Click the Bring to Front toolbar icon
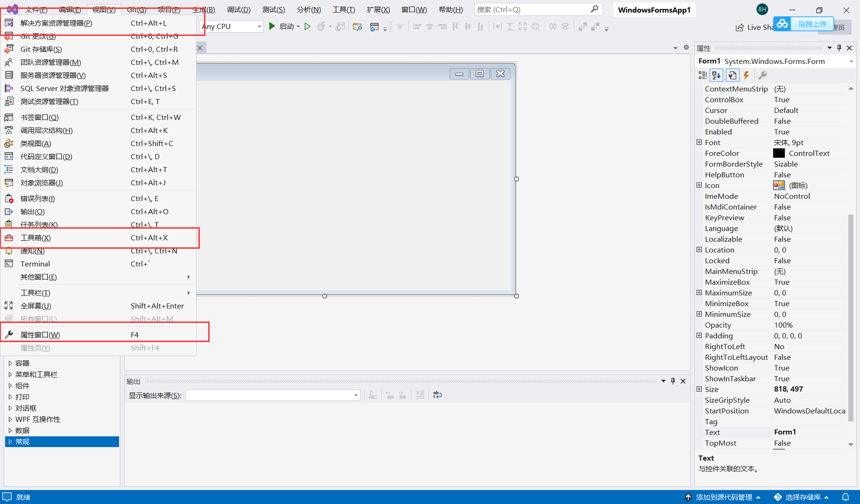This screenshot has width=860, height=504. [x=582, y=27]
